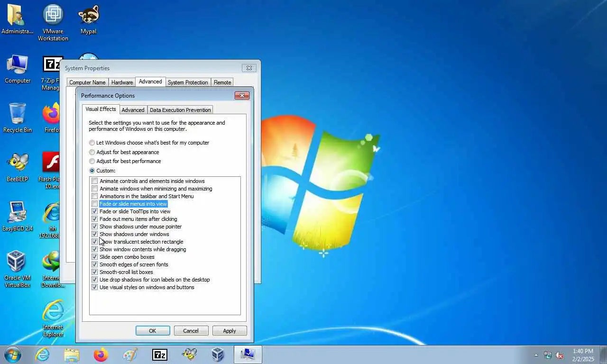Select the 7-Zip File Manager desktop icon

pyautogui.click(x=50, y=73)
